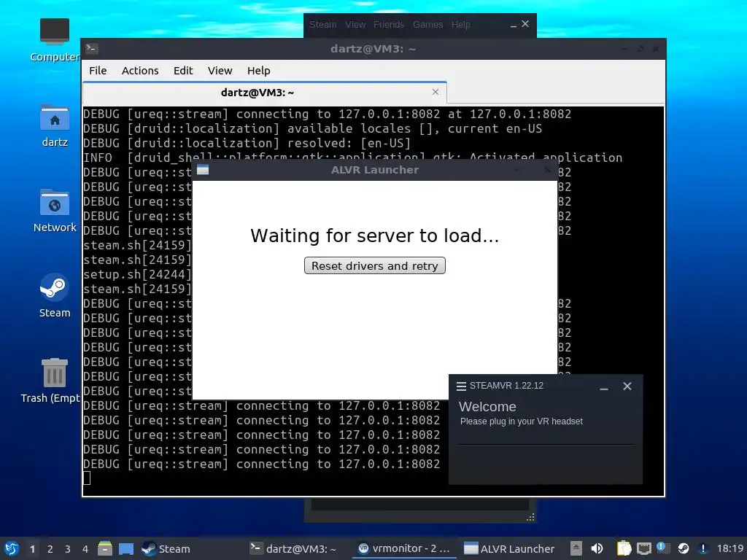Open the Steam window's View menu
747x560 pixels.
pyautogui.click(x=355, y=24)
